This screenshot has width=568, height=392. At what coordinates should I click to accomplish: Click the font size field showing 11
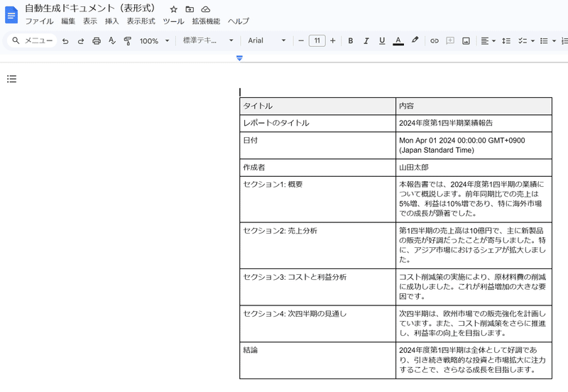(x=317, y=40)
